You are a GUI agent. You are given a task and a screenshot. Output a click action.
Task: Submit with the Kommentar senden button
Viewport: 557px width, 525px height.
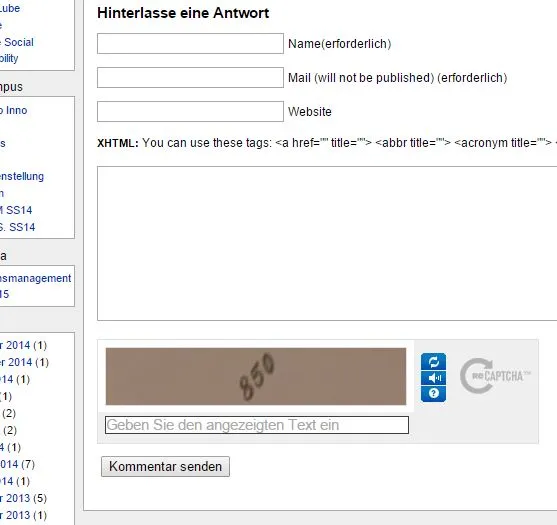tap(166, 466)
